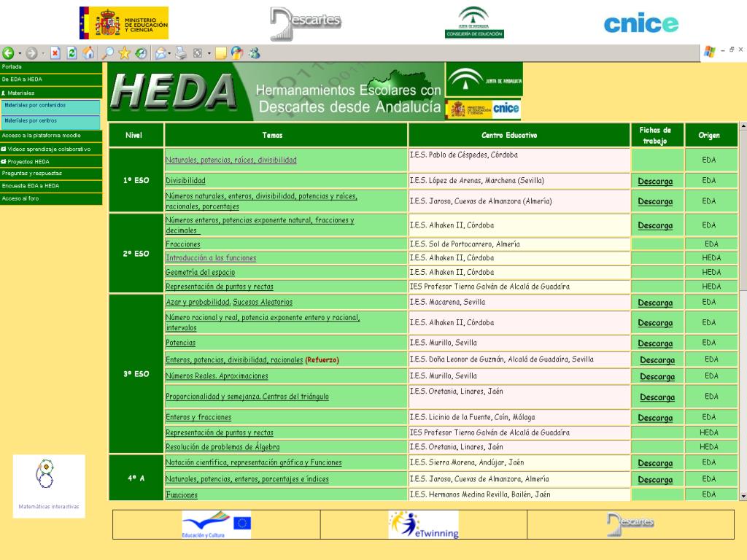
Task: Open Favorites with the yellow star icon
Action: (124, 52)
